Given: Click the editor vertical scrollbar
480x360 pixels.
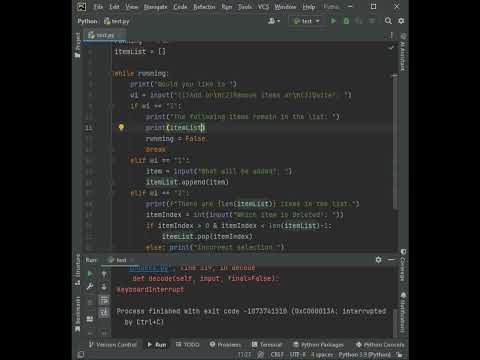Looking at the screenshot, I should coord(395,142).
